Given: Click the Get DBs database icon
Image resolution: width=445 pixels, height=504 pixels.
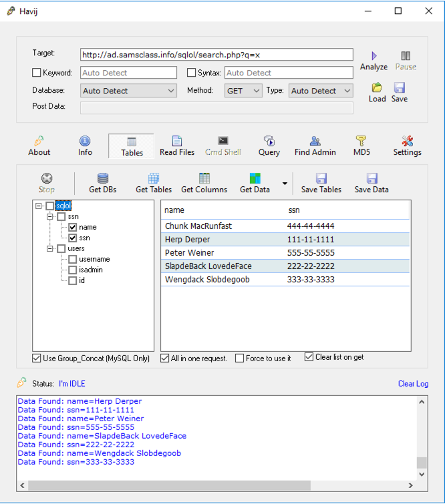Looking at the screenshot, I should pyautogui.click(x=103, y=178).
